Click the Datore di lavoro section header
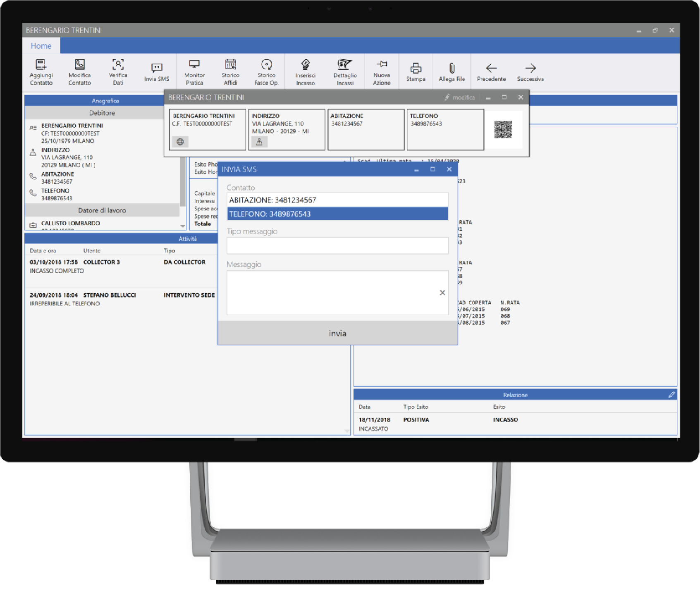 click(x=102, y=210)
